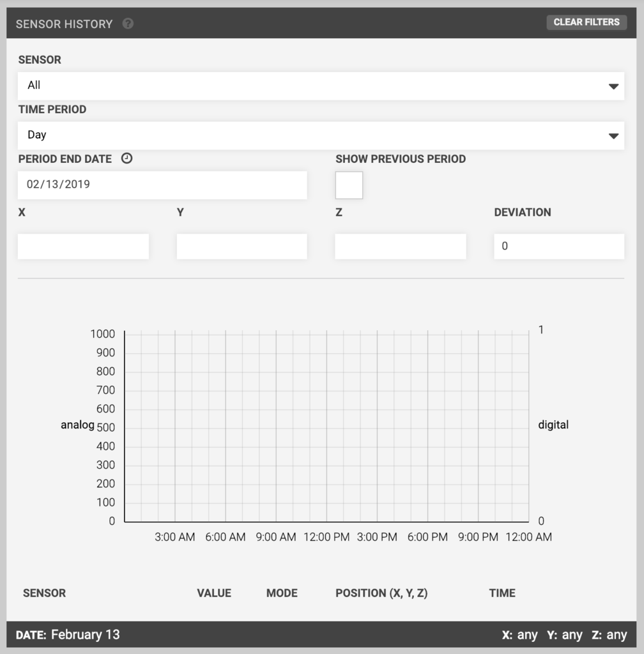Click into the Z coordinate input
The image size is (644, 654).
[400, 246]
